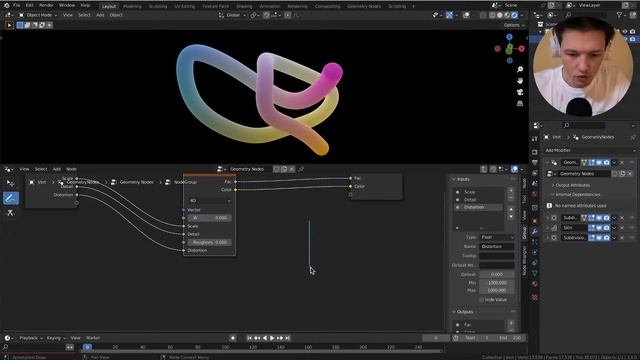Open the Keying dropdown in the timeline
Image resolution: width=640 pixels, height=360 pixels.
56,338
